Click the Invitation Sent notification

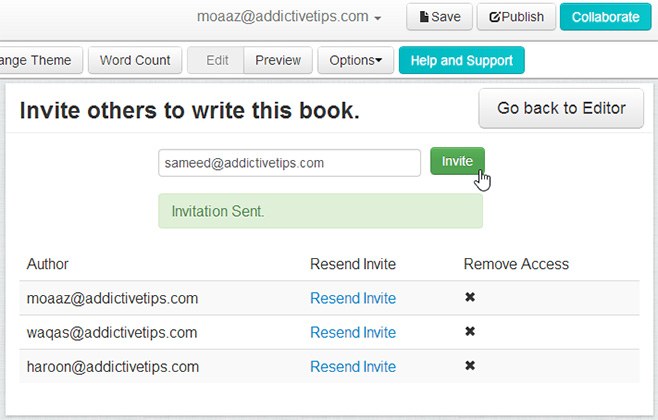coord(321,211)
